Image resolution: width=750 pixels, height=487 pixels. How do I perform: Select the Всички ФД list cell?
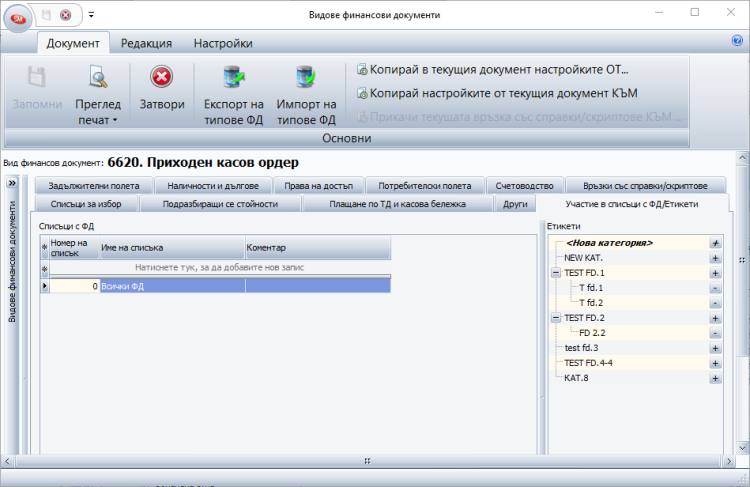172,286
